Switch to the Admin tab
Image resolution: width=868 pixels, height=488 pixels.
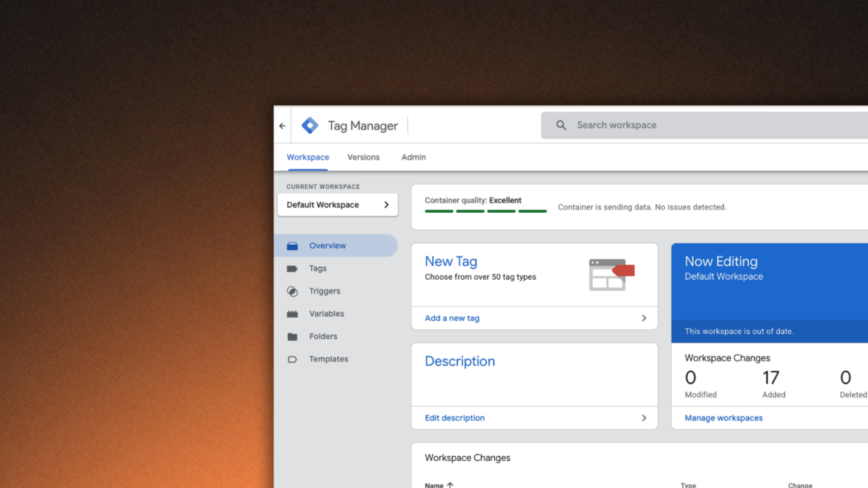pyautogui.click(x=413, y=157)
